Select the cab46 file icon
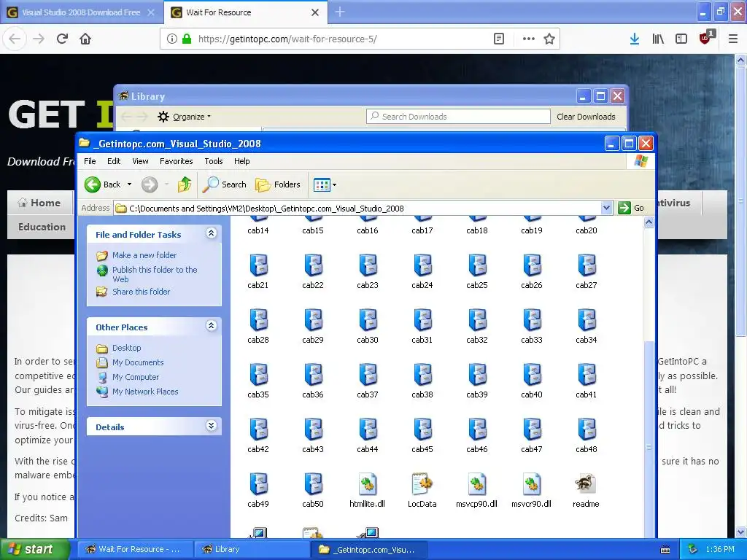Image resolution: width=747 pixels, height=560 pixels. (x=477, y=429)
